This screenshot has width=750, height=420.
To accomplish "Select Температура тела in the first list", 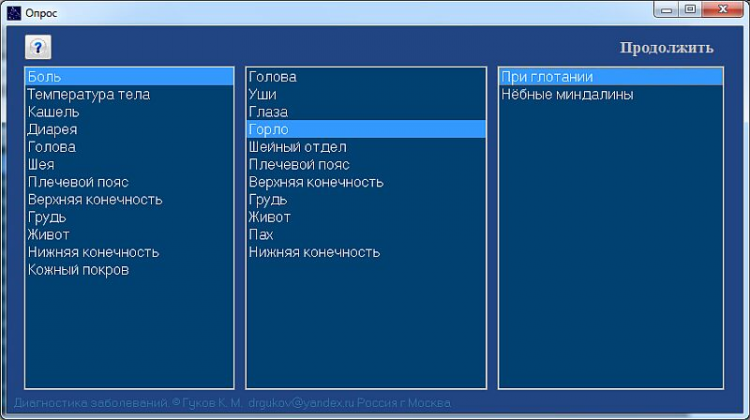I will pyautogui.click(x=129, y=94).
